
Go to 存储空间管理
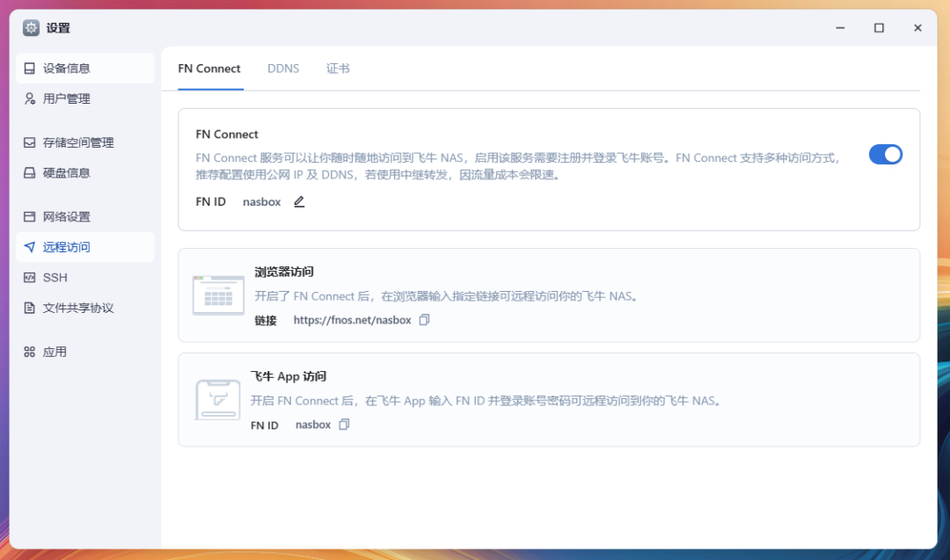[84, 142]
